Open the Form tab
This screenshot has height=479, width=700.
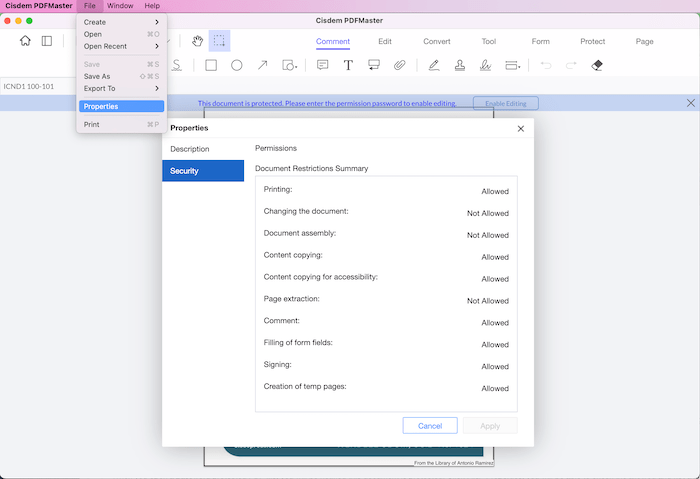541,42
